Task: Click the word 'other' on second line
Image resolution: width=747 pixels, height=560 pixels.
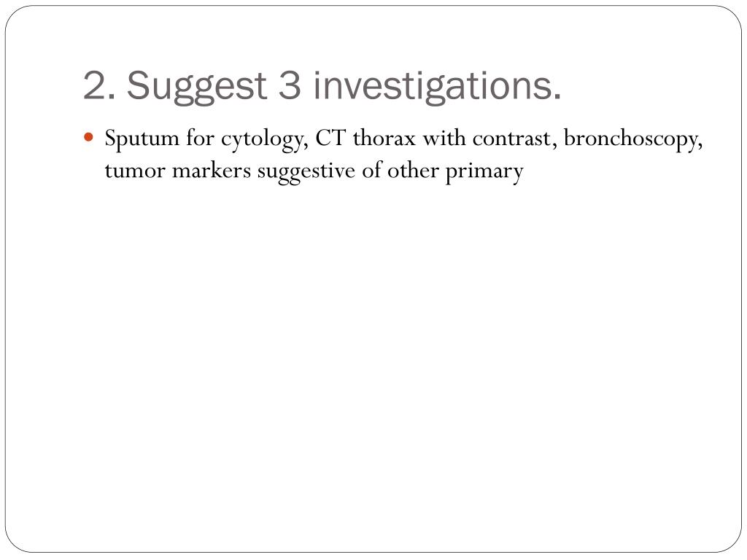Action: tap(413, 170)
